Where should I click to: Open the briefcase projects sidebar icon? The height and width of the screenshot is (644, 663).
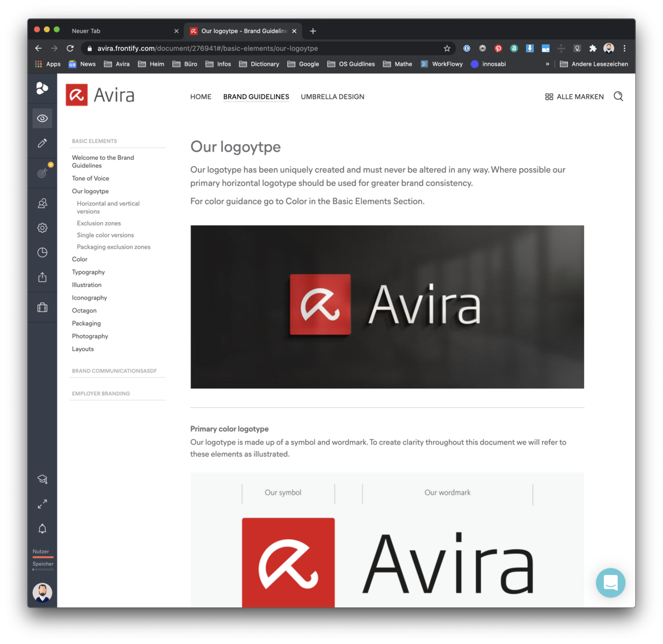coord(42,307)
